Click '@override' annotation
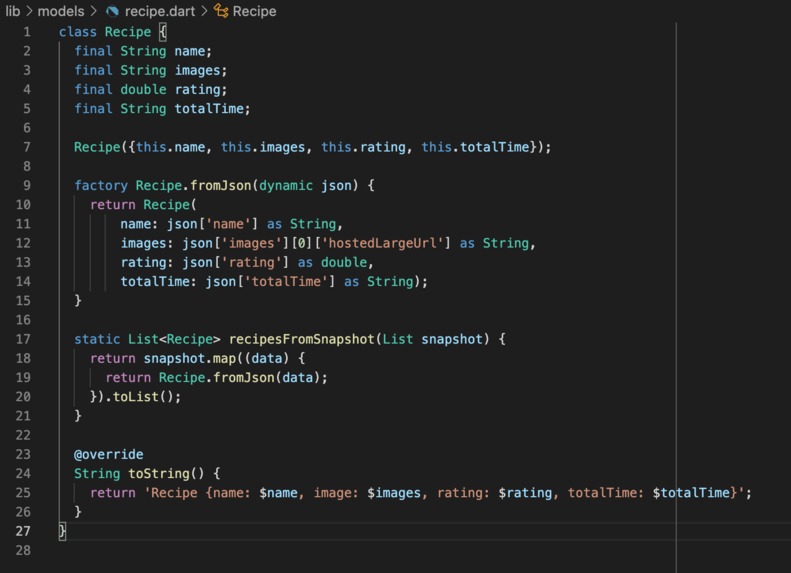Screen dimensions: 791x573 108,454
